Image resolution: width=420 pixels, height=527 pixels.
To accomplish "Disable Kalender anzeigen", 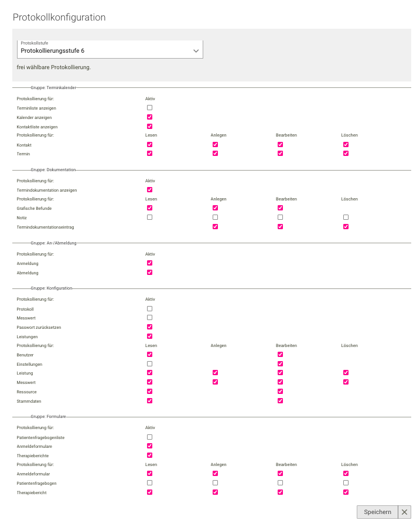I will tap(149, 117).
